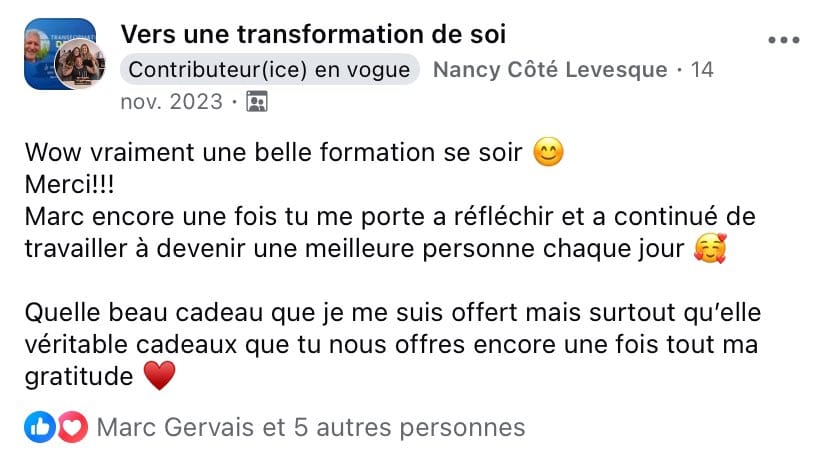Image resolution: width=828 pixels, height=455 pixels.
Task: Click the group privacy icon beside the date
Action: pos(256,101)
